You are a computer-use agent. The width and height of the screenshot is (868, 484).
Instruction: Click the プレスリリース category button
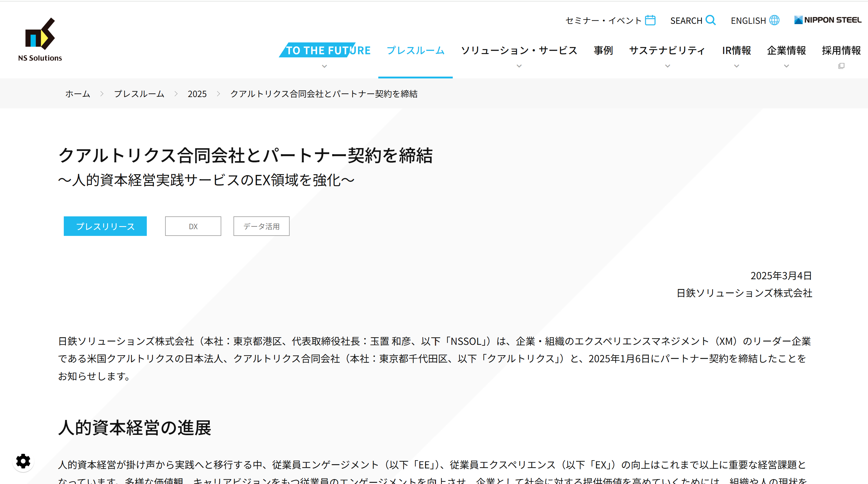pos(105,226)
